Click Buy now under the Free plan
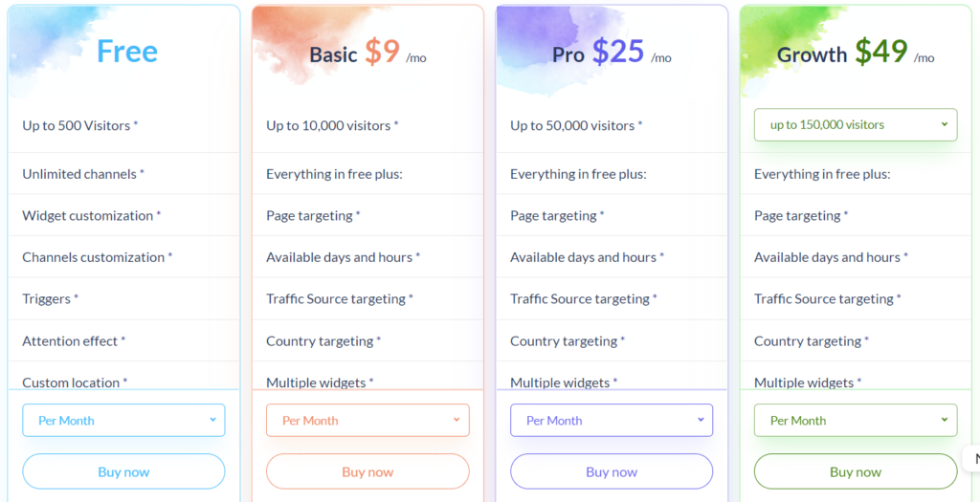The width and height of the screenshot is (980, 502). [x=123, y=471]
